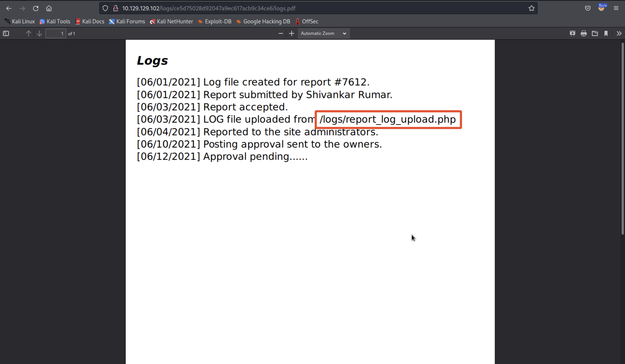Click the 'of 1' page count label
Viewport: 625px width, 364px height.
(x=71, y=34)
